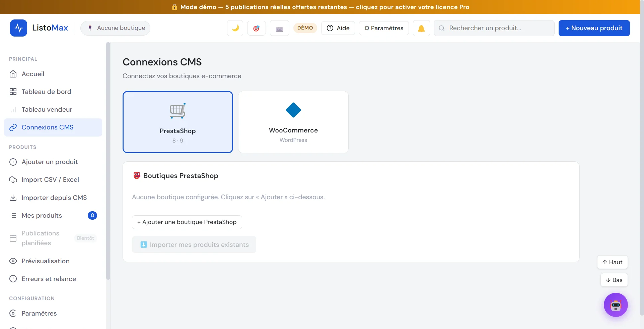The width and height of the screenshot is (644, 329).
Task: Click the PrestaShop shopping cart icon
Action: (x=178, y=111)
